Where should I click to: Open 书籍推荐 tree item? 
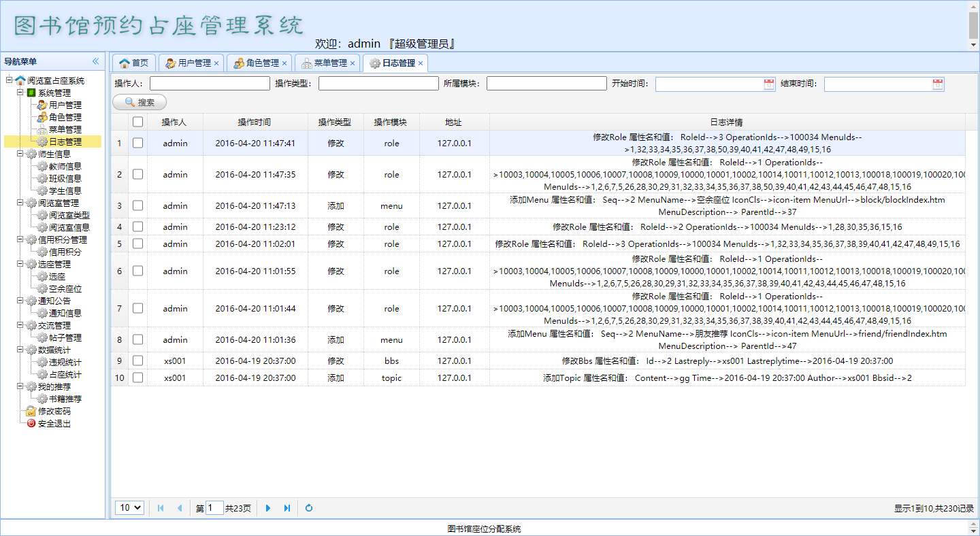65,399
